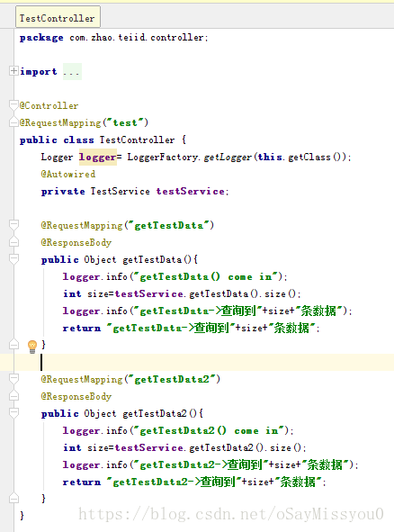The width and height of the screenshot is (394, 532).
Task: Toggle fold marker beside first @ResponseBody
Action: [13, 242]
